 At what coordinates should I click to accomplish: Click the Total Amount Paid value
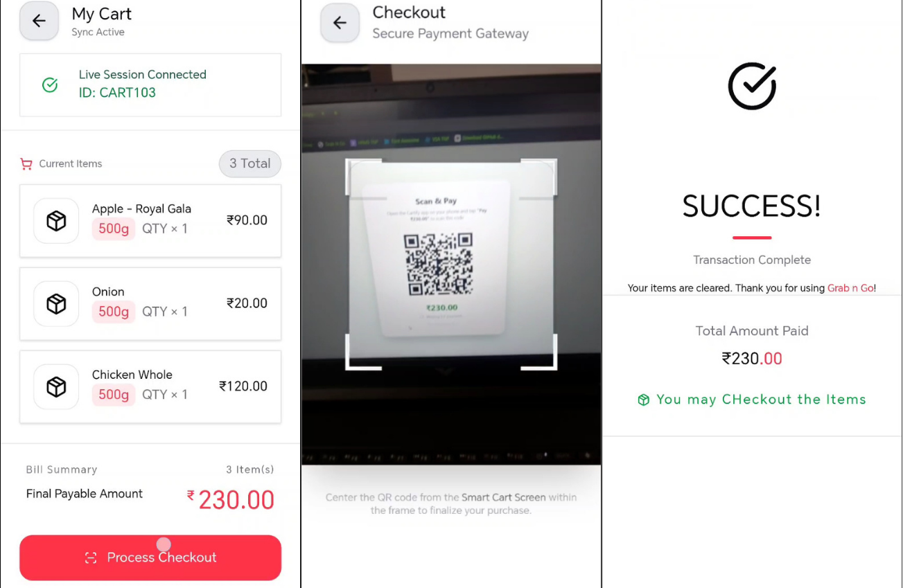coord(751,358)
